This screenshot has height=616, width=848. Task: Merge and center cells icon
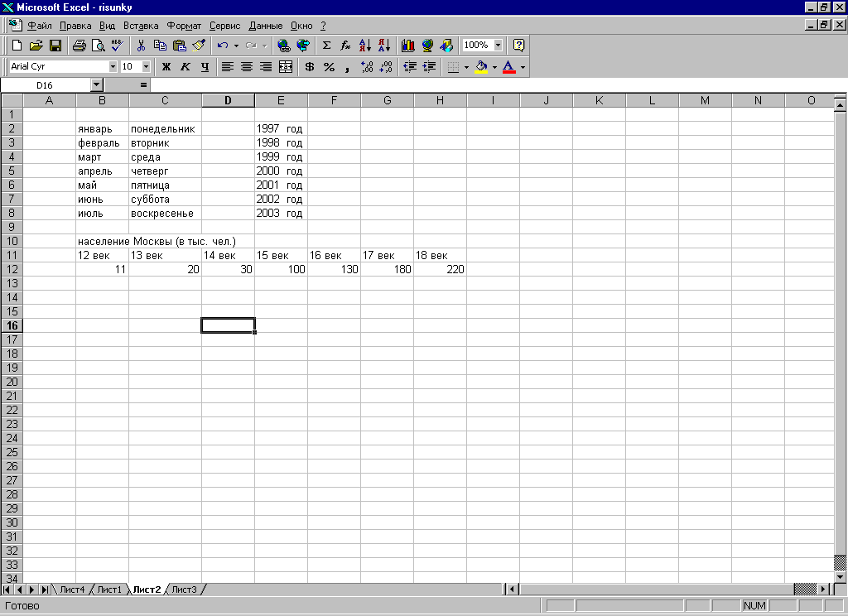(286, 67)
